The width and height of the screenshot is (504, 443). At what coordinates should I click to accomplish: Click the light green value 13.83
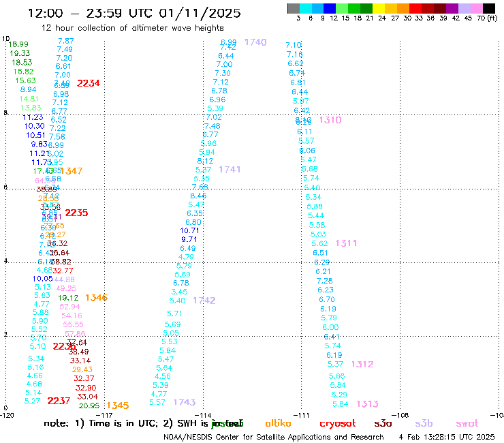(x=31, y=108)
